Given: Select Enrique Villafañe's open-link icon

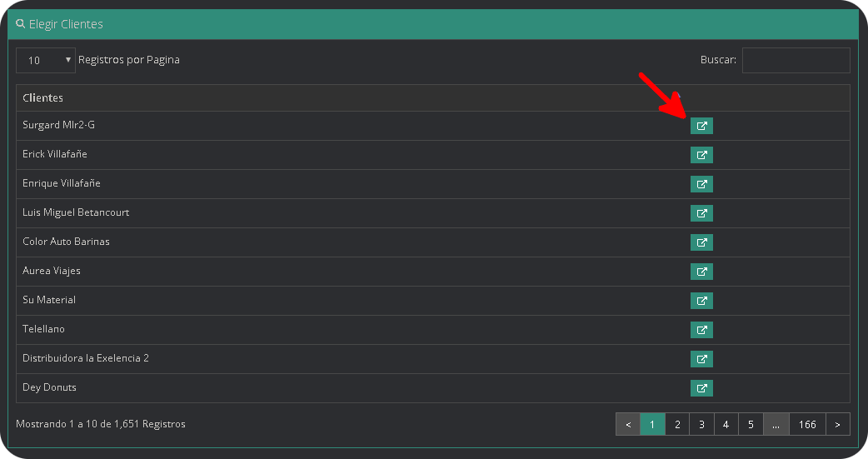Looking at the screenshot, I should click(701, 184).
